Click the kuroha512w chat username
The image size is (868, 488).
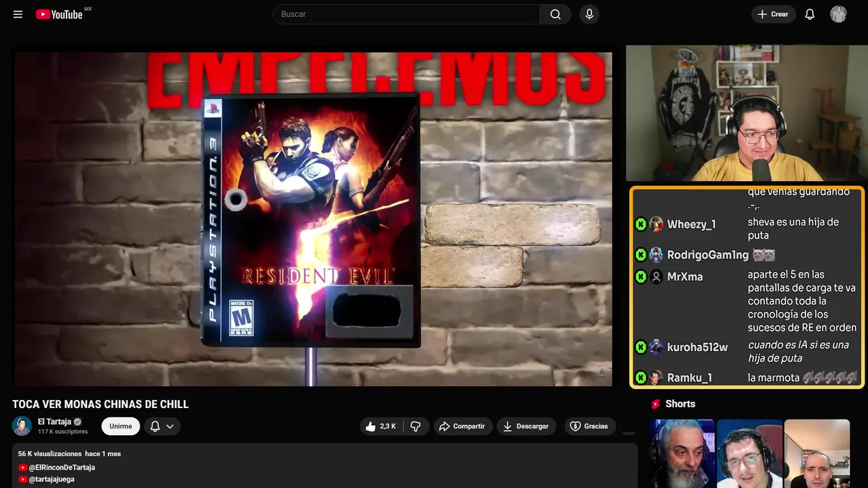point(697,347)
